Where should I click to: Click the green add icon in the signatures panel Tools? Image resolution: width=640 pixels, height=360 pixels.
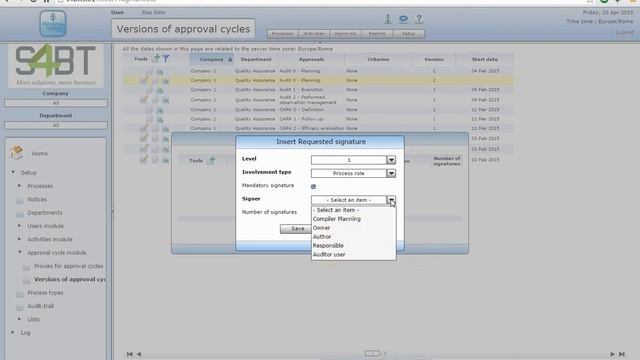point(211,160)
